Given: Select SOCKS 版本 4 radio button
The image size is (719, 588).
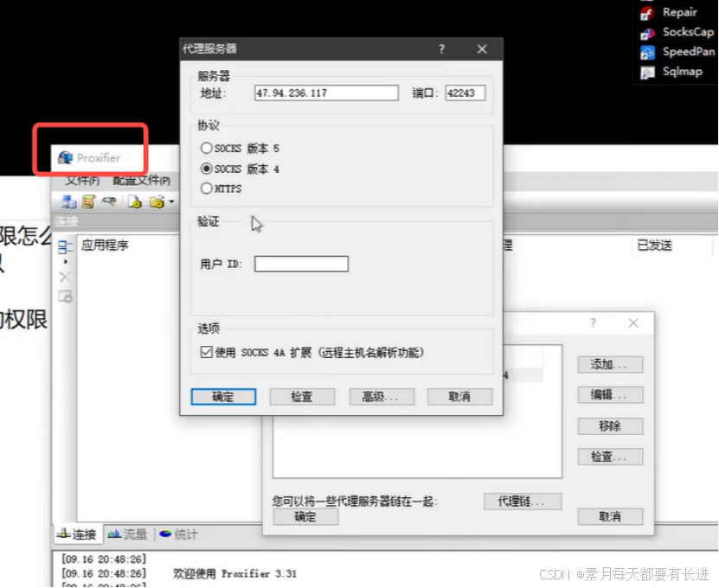Looking at the screenshot, I should [206, 169].
